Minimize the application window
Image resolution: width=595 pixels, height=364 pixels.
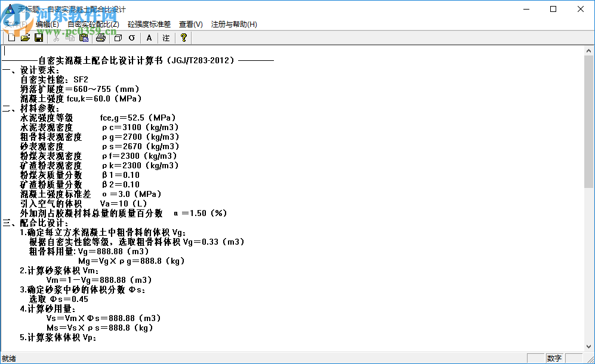point(526,9)
